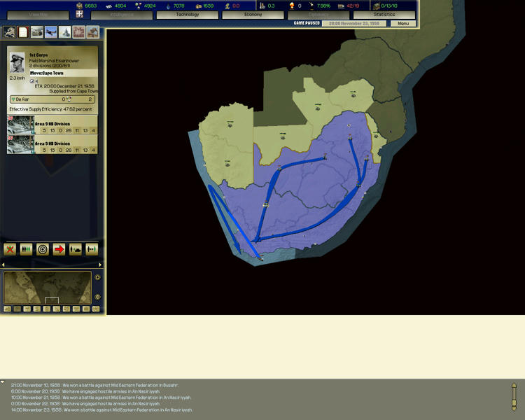
Task: Click the Economy button
Action: 253,15
